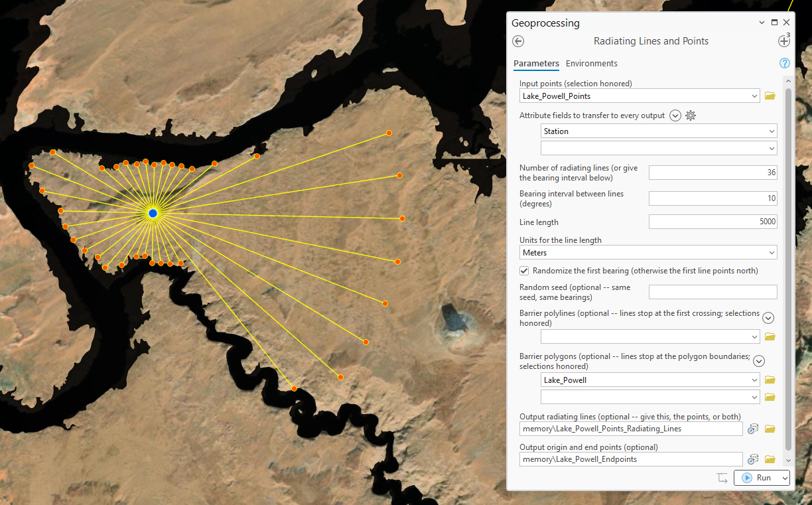Viewport: 812px width, 505px height.
Task: Switch to the Environments tab
Action: [x=592, y=64]
